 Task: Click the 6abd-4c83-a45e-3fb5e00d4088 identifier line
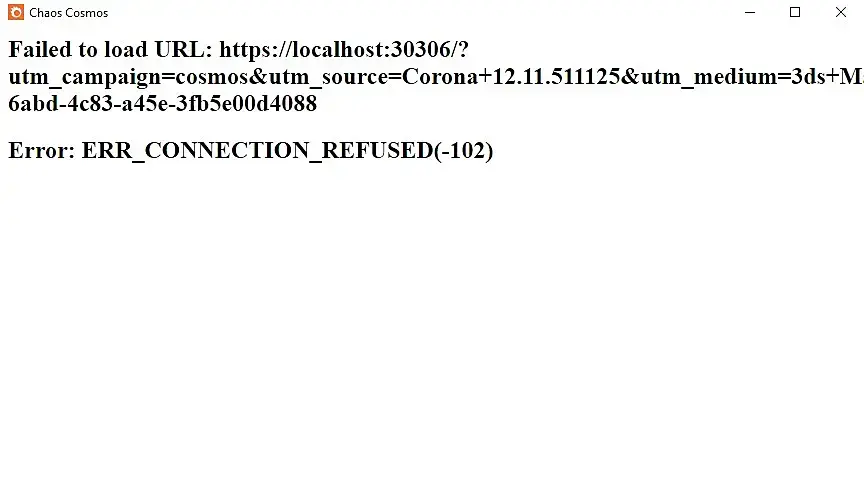coord(163,104)
